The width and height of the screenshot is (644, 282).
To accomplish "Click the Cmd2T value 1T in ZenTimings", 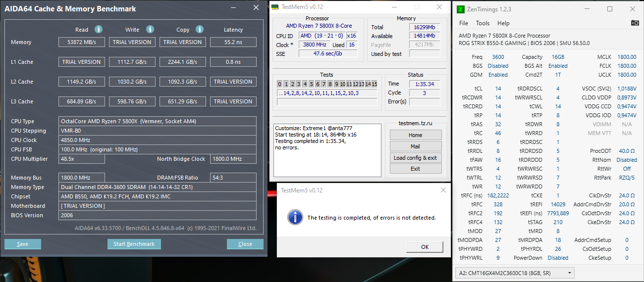I will coord(558,75).
